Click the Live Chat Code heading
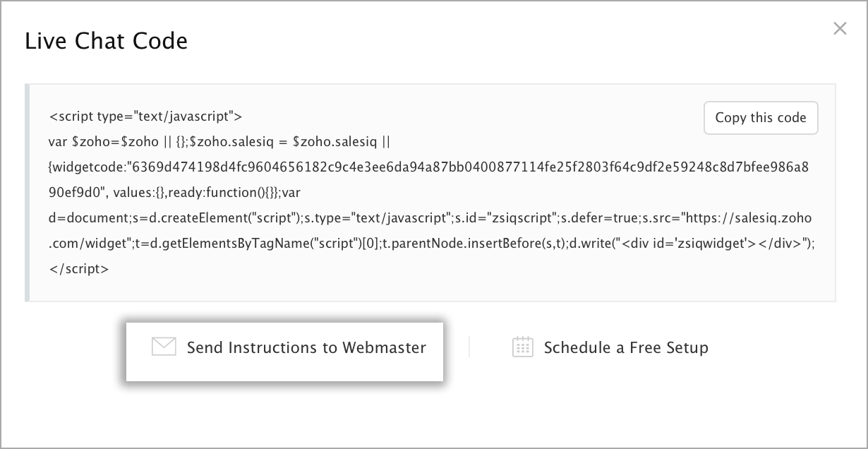The height and width of the screenshot is (449, 868). point(106,41)
